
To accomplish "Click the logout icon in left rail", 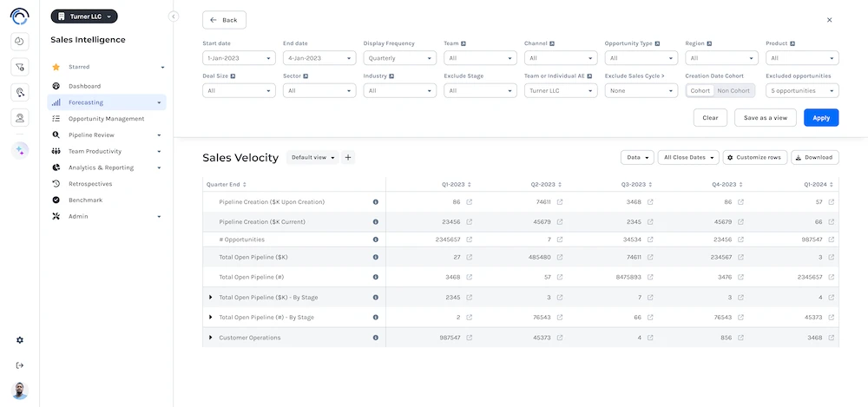I will (20, 364).
